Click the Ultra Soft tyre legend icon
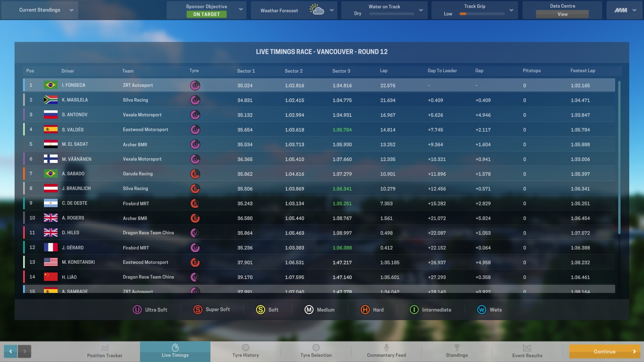This screenshot has height=362, width=644. tap(137, 310)
